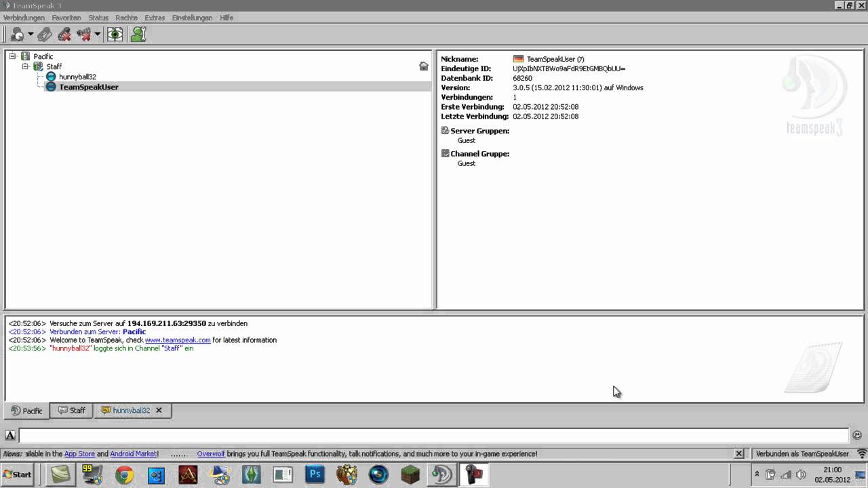Open the Rechte menu
The image size is (868, 488).
127,18
